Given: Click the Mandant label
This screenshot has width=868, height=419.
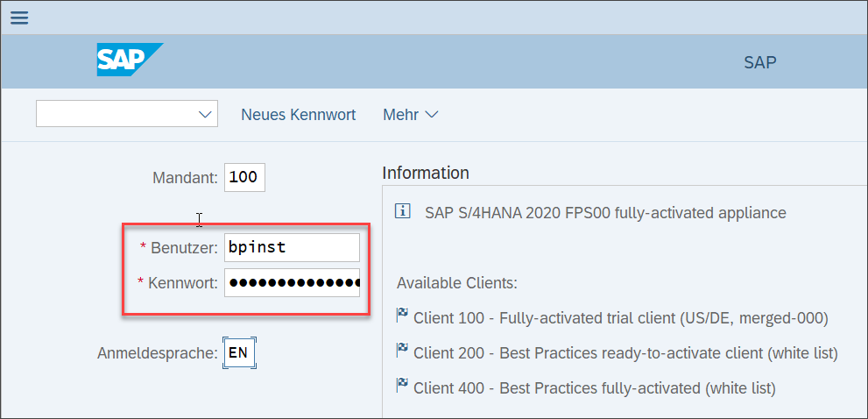Looking at the screenshot, I should (186, 178).
